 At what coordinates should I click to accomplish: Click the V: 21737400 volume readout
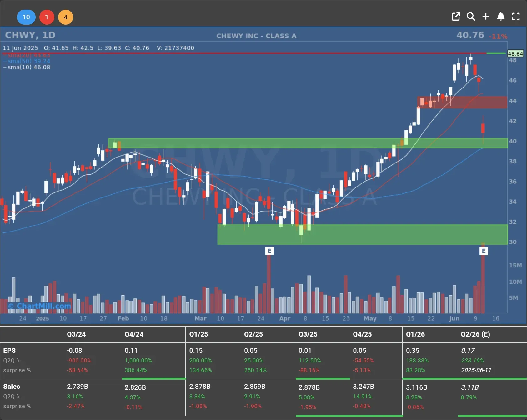[175, 48]
